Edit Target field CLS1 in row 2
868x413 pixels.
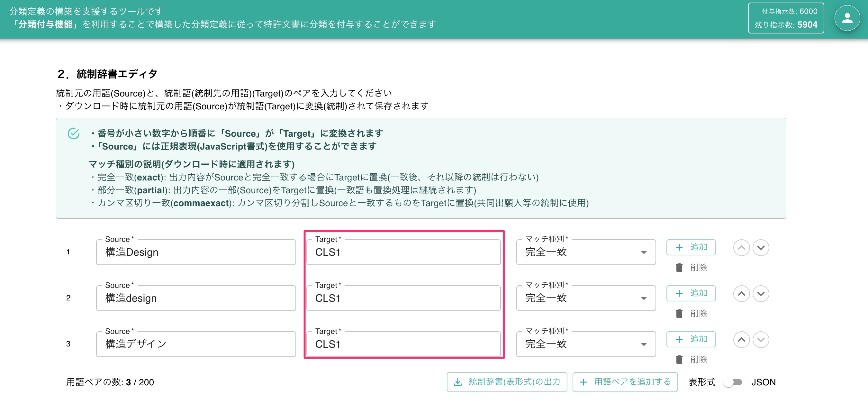[x=403, y=298]
